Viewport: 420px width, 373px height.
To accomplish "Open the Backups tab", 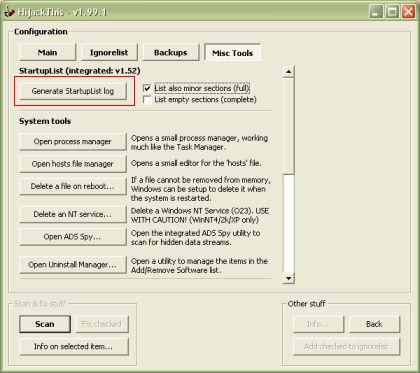I will tap(171, 53).
